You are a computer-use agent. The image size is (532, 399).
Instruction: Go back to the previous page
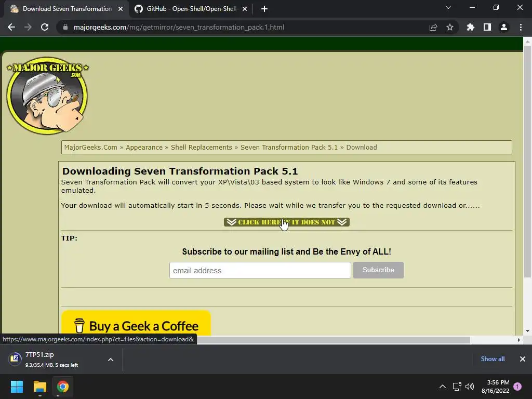(x=11, y=27)
